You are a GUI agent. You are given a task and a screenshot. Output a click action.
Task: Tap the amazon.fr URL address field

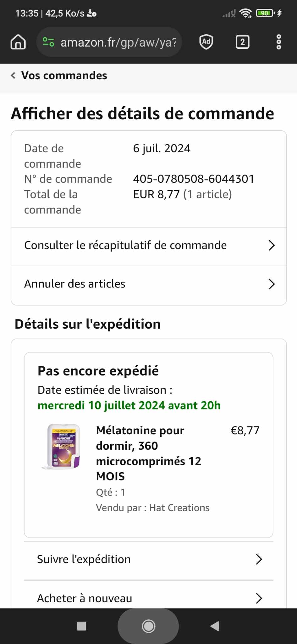[118, 42]
